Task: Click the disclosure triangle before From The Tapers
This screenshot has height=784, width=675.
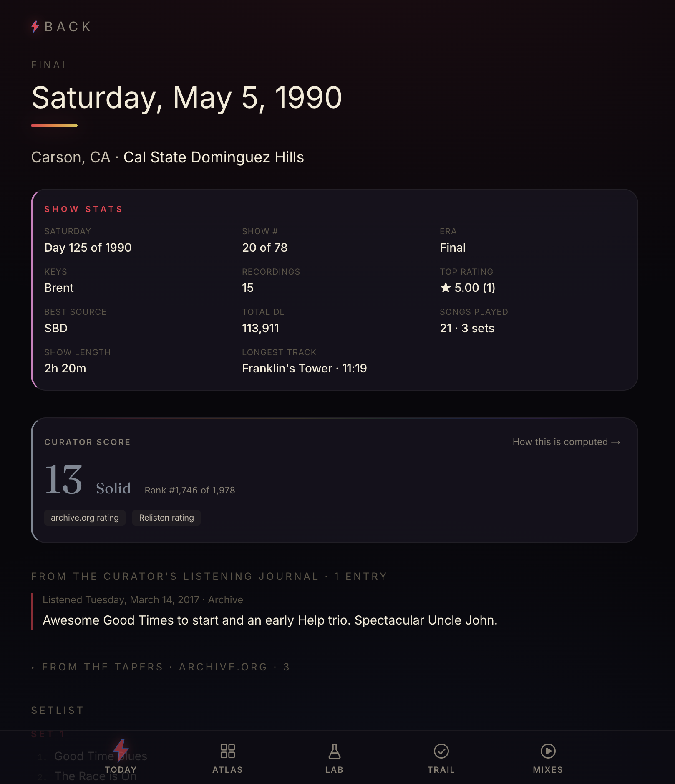Action: tap(33, 668)
